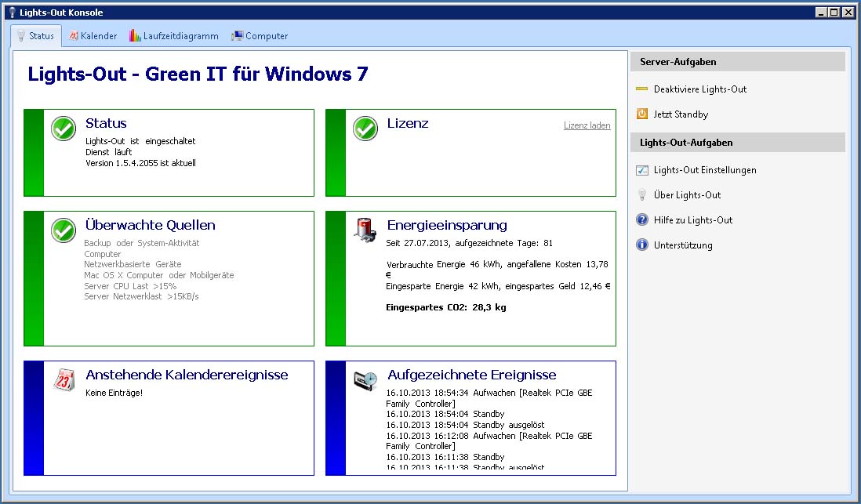Click the Lizenz laden link
The width and height of the screenshot is (861, 504).
587,125
